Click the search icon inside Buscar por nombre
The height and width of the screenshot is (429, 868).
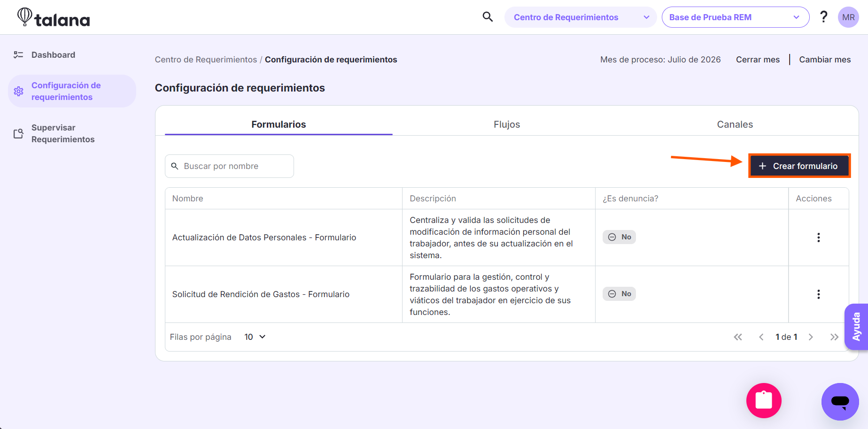pyautogui.click(x=175, y=166)
